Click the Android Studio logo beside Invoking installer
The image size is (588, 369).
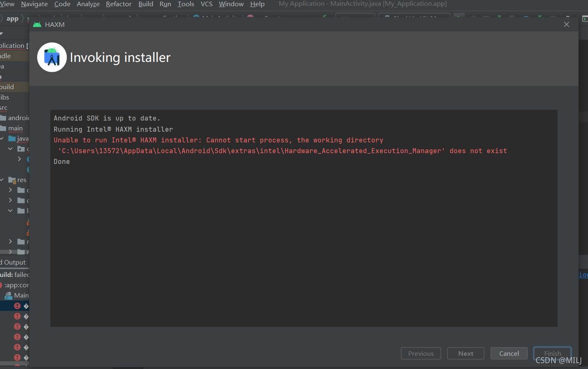(x=52, y=57)
